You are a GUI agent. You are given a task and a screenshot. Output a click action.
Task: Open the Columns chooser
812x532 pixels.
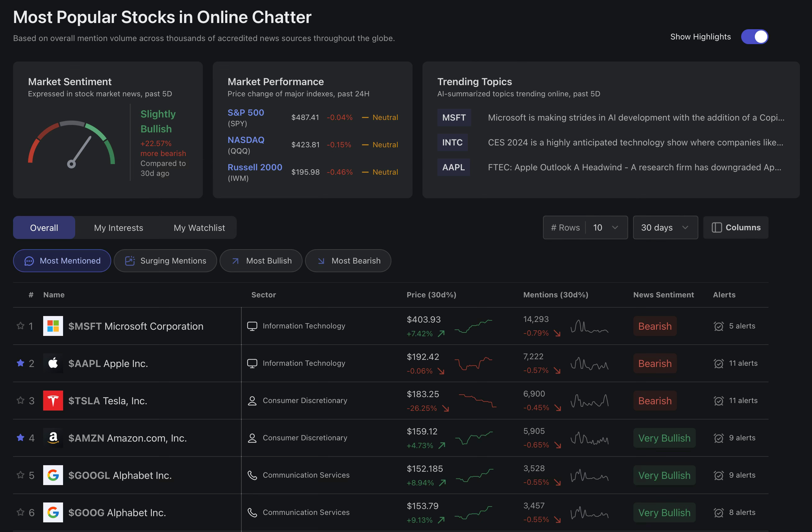[736, 227]
